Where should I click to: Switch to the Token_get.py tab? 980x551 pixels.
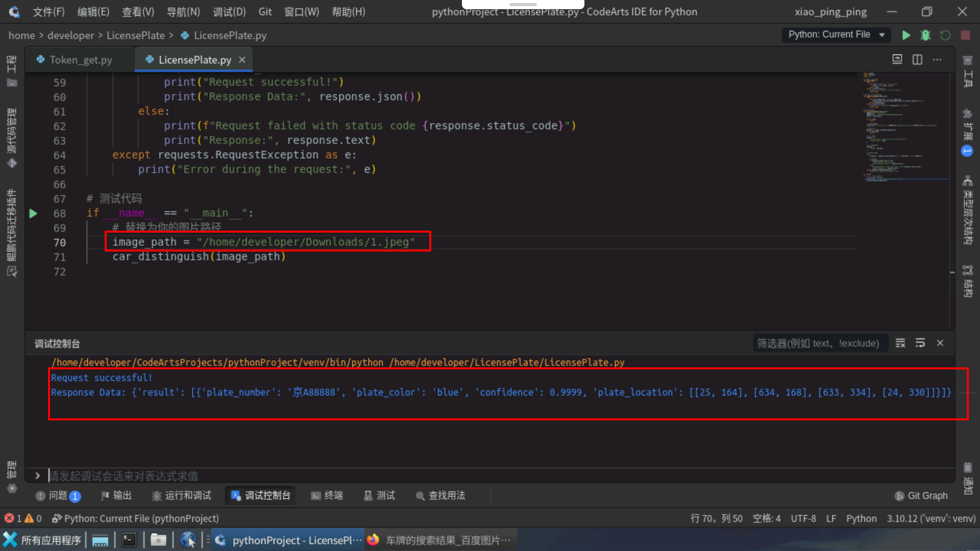81,60
